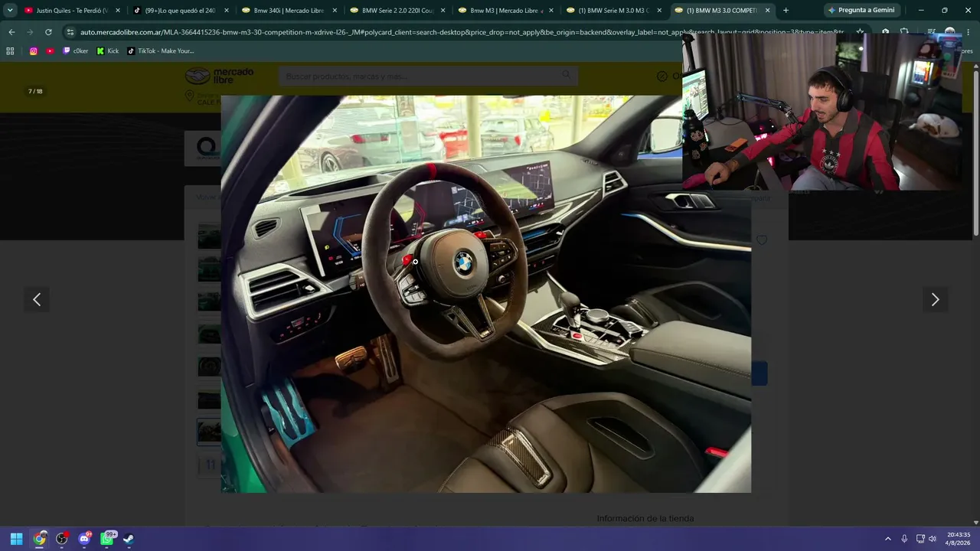Image resolution: width=980 pixels, height=551 pixels.
Task: Open OBS Studio from the taskbar
Action: 62,539
